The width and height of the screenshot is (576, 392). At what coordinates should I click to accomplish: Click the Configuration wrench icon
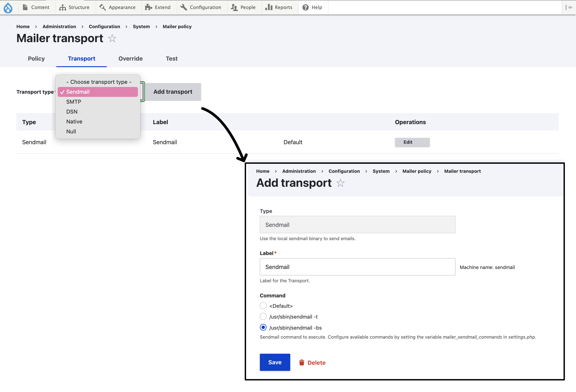coord(184,7)
